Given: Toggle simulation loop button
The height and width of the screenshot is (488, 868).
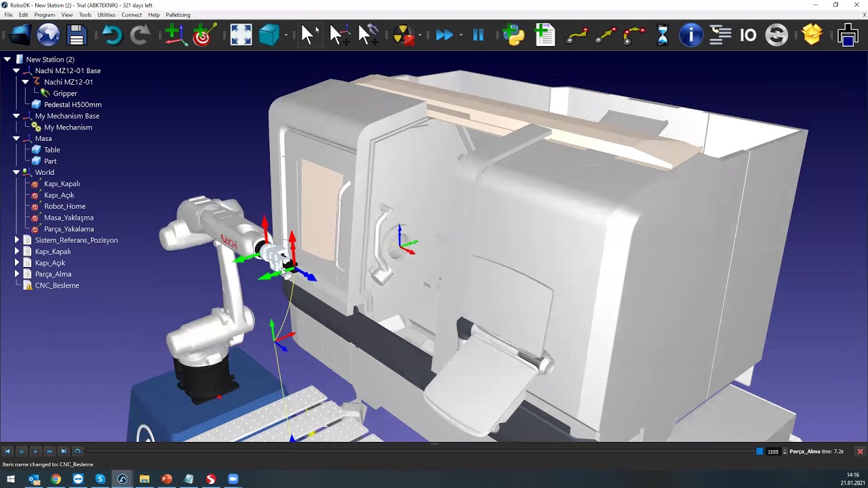Looking at the screenshot, I should coord(77,451).
